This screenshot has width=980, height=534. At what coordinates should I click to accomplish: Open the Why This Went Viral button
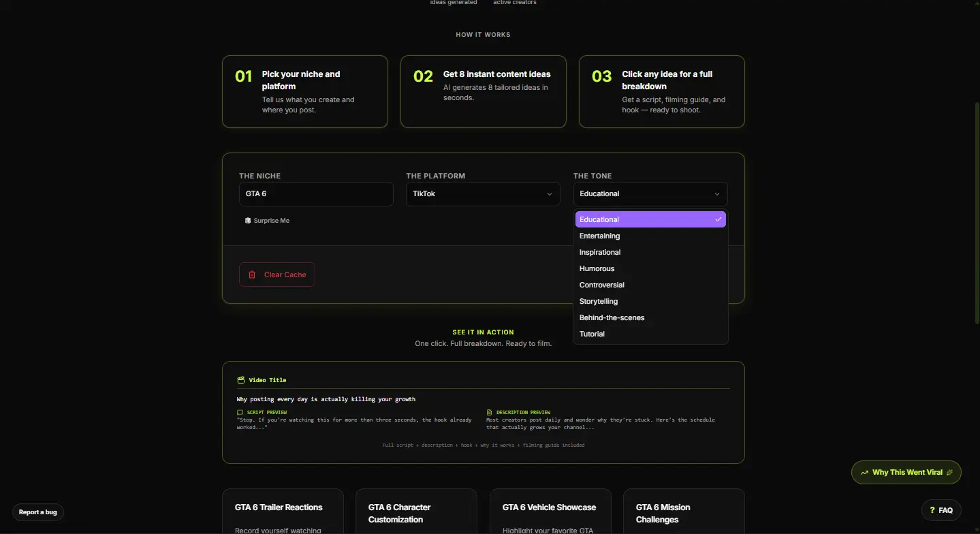(x=906, y=472)
